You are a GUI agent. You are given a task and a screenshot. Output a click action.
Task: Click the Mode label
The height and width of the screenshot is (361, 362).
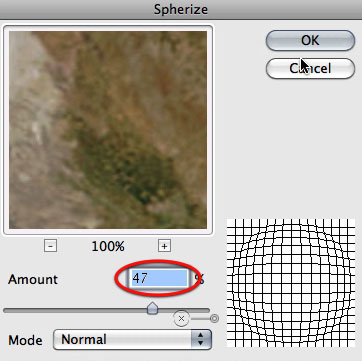[25, 340]
